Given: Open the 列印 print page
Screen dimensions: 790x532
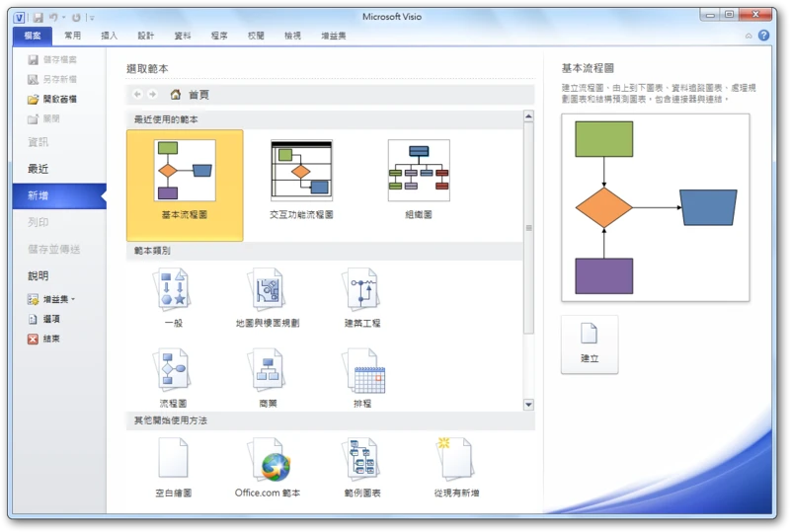Looking at the screenshot, I should (x=39, y=222).
